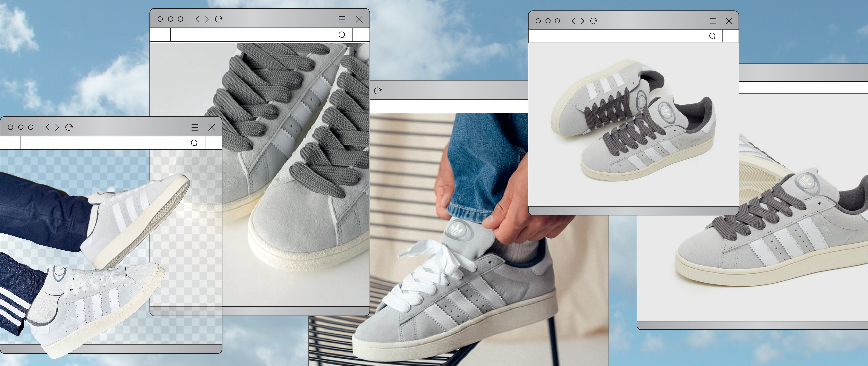Image resolution: width=868 pixels, height=366 pixels.
Task: Focus address bar in sneaker pair window
Action: coord(635,36)
